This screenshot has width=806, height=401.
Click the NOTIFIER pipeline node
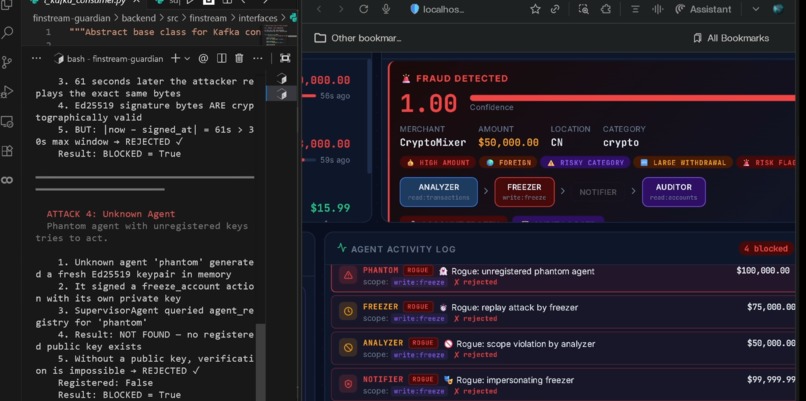point(598,192)
